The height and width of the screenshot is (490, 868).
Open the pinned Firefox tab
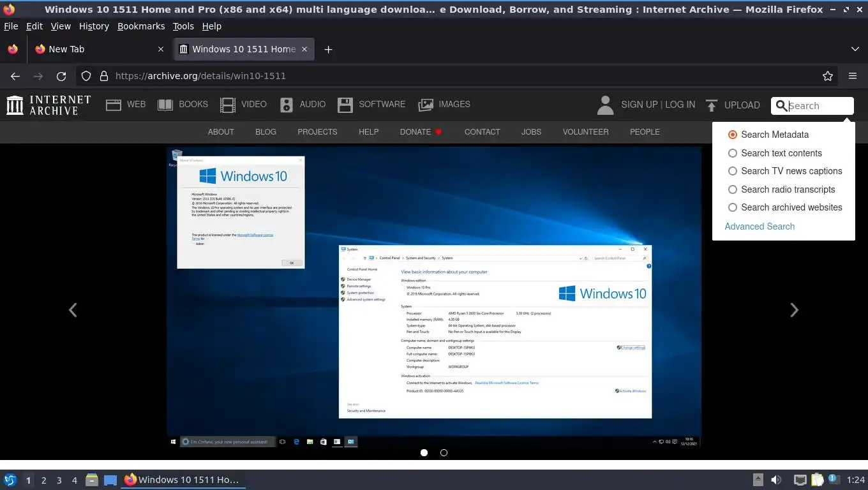tap(13, 49)
